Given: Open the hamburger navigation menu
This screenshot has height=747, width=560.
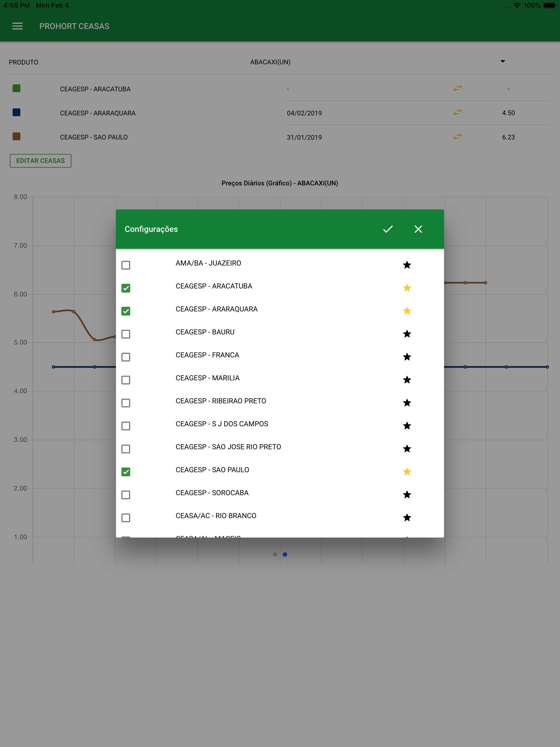Looking at the screenshot, I should point(17,26).
